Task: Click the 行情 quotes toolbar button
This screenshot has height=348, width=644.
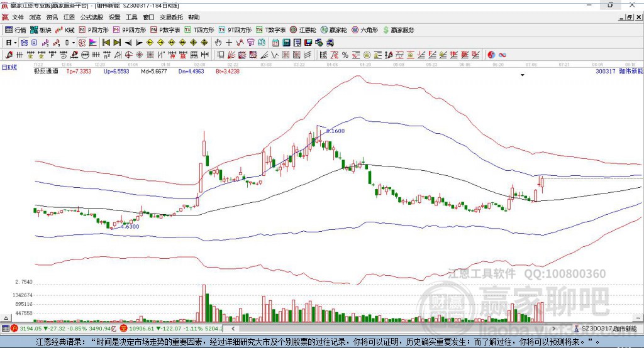Action: click(16, 30)
